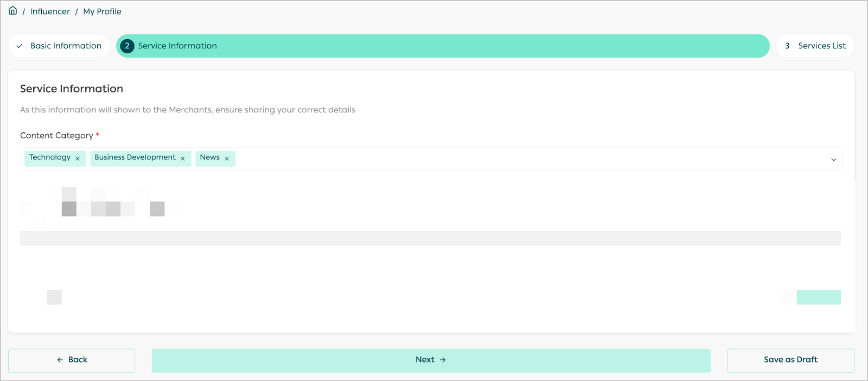Remove the News category tag
868x381 pixels.
point(227,158)
